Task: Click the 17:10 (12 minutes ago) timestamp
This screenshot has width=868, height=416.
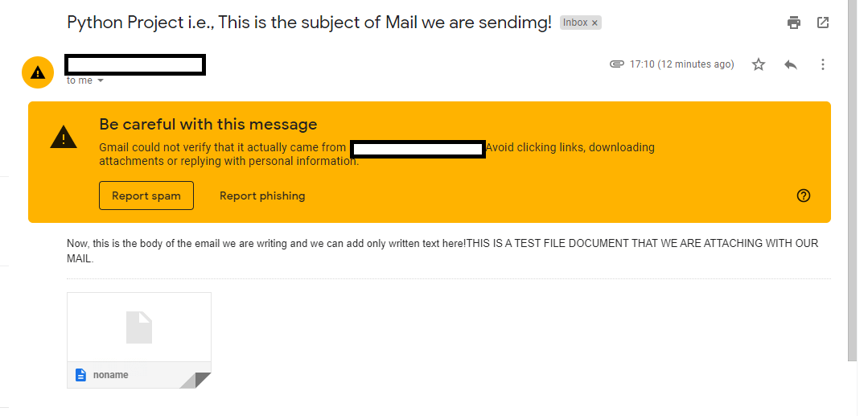Action: [682, 64]
